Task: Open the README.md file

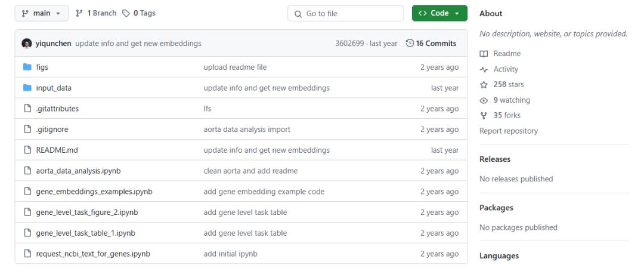Action: coord(57,150)
